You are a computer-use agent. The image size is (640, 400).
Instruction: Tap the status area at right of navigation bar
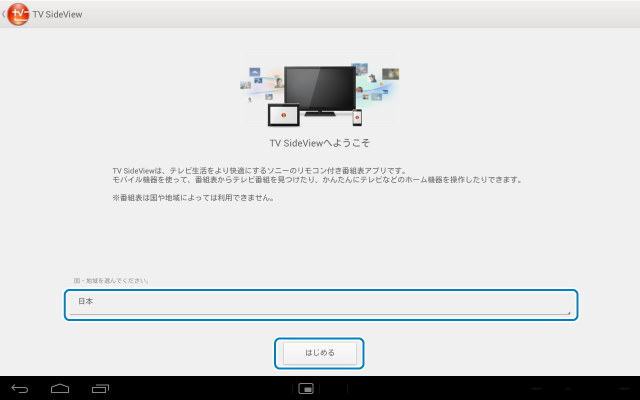pyautogui.click(x=580, y=388)
